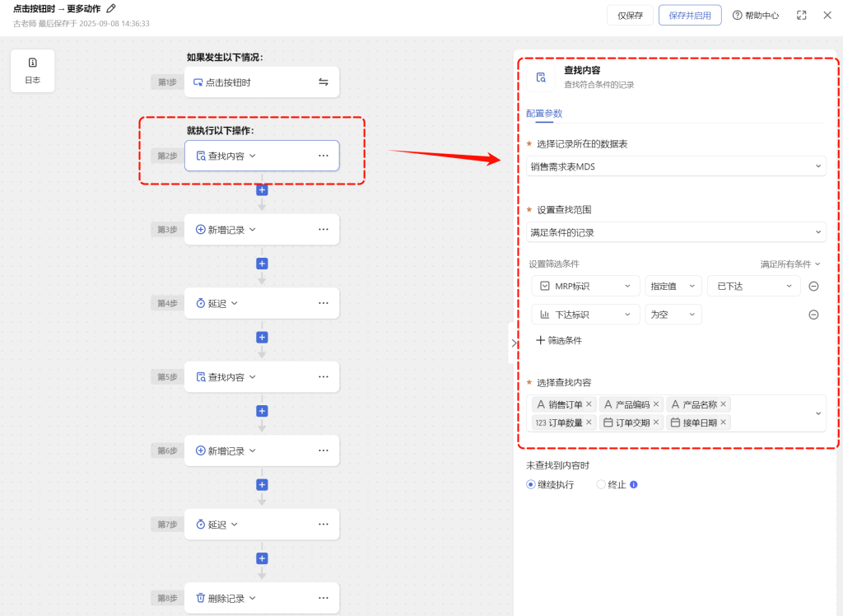This screenshot has height=616, width=843.
Task: Open the 帮助中心 help center
Action: tap(756, 16)
